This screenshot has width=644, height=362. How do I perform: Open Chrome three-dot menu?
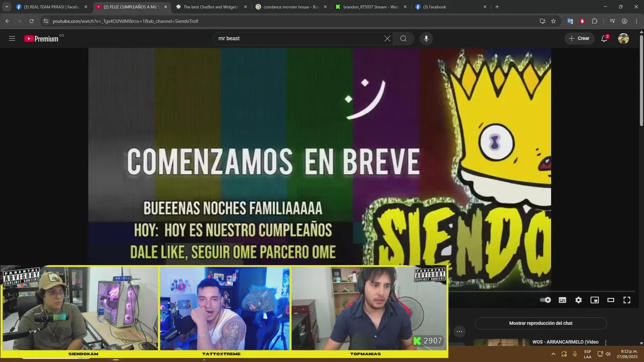pos(636,21)
